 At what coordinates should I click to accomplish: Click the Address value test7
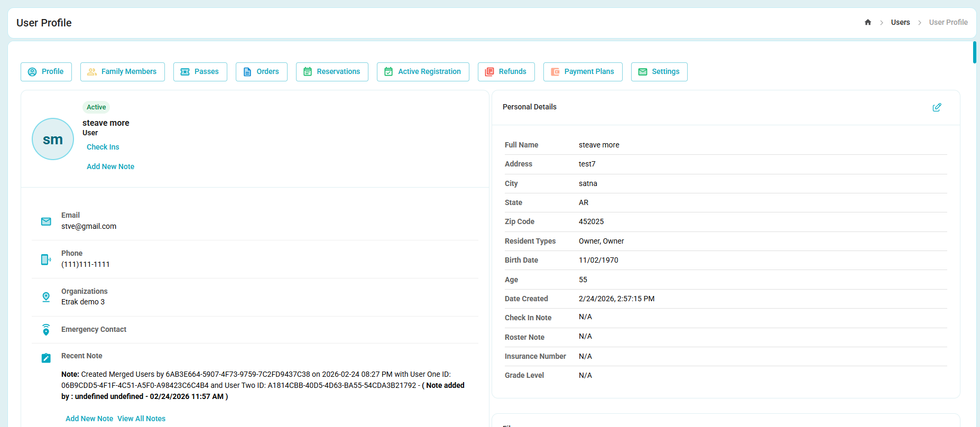pos(587,164)
